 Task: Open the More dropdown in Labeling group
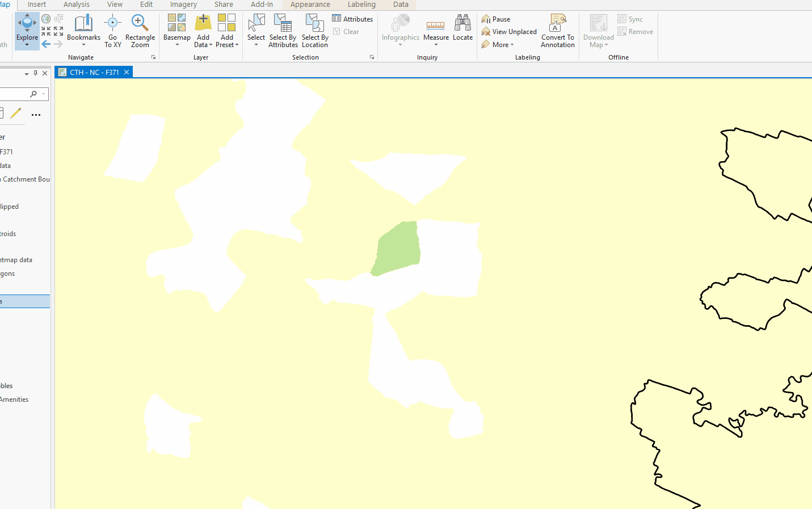498,44
